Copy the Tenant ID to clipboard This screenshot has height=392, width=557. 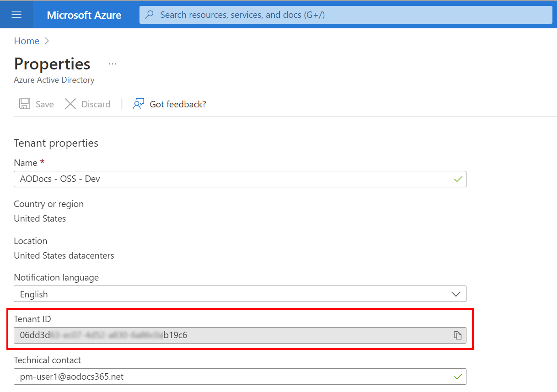click(457, 335)
